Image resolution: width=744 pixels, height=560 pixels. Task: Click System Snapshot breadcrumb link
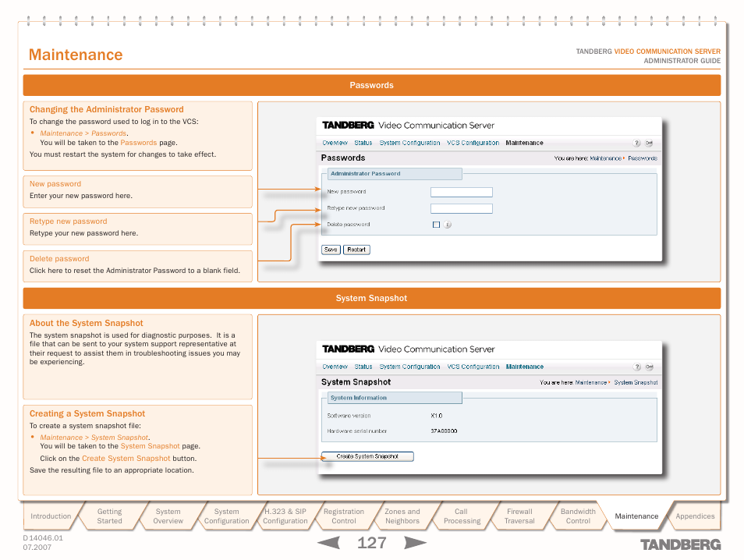point(636,382)
